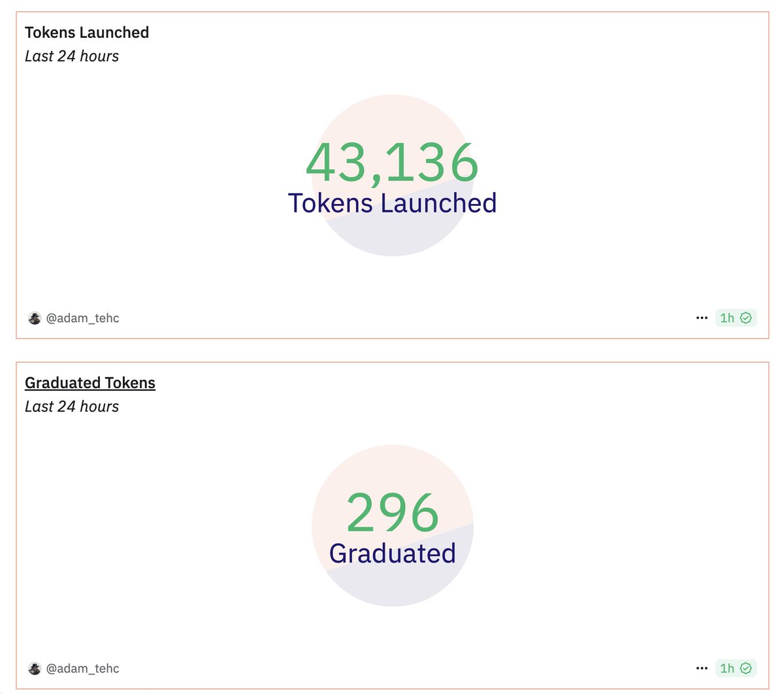Click the Last 24 hours label on bottom card
The width and height of the screenshot is (784, 694).
click(x=72, y=406)
